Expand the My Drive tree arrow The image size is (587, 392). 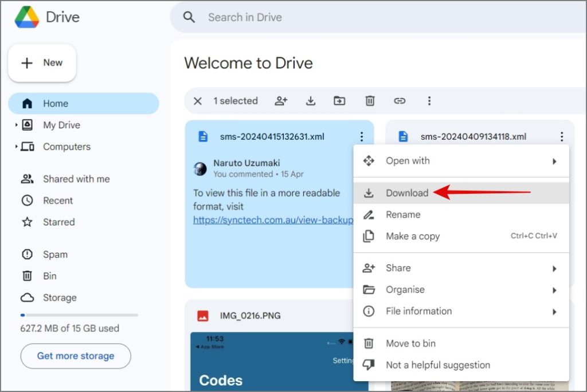[x=16, y=125]
